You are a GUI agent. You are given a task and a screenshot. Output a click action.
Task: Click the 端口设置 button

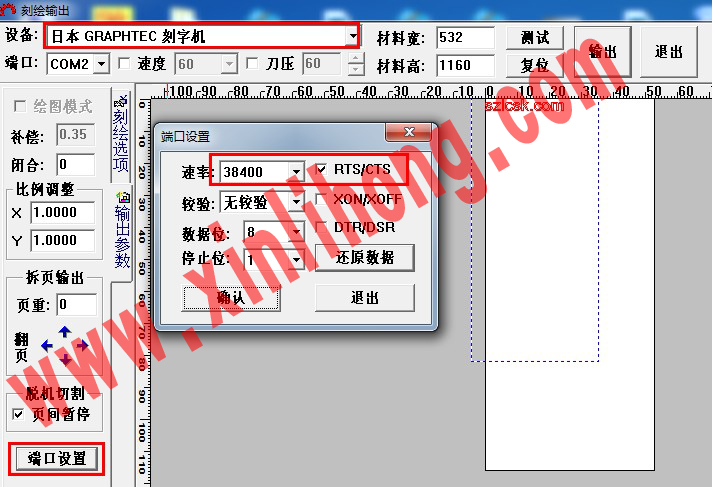pos(57,458)
